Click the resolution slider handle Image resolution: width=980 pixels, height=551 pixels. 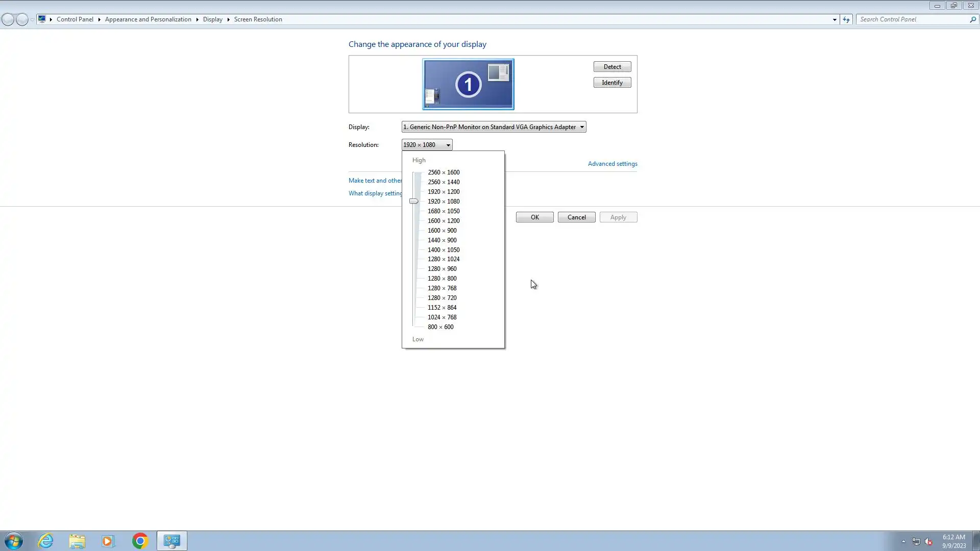414,202
